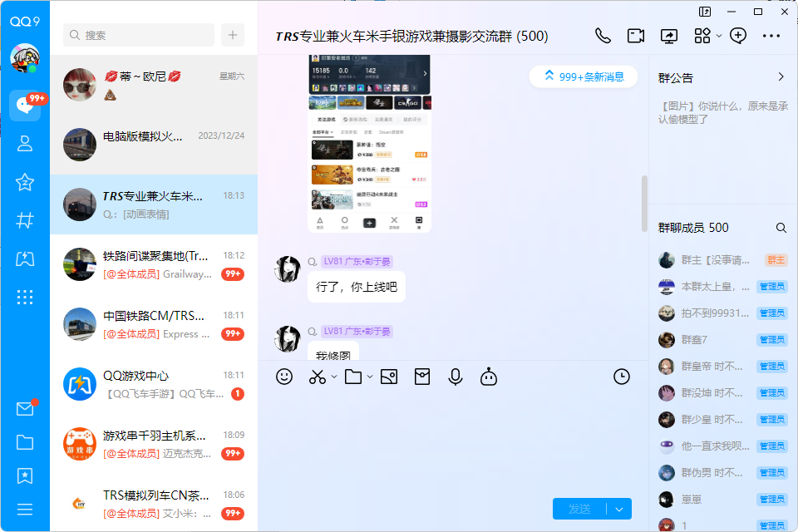
Task: Open the favorites bookmark icon in the sidebar
Action: [25, 476]
